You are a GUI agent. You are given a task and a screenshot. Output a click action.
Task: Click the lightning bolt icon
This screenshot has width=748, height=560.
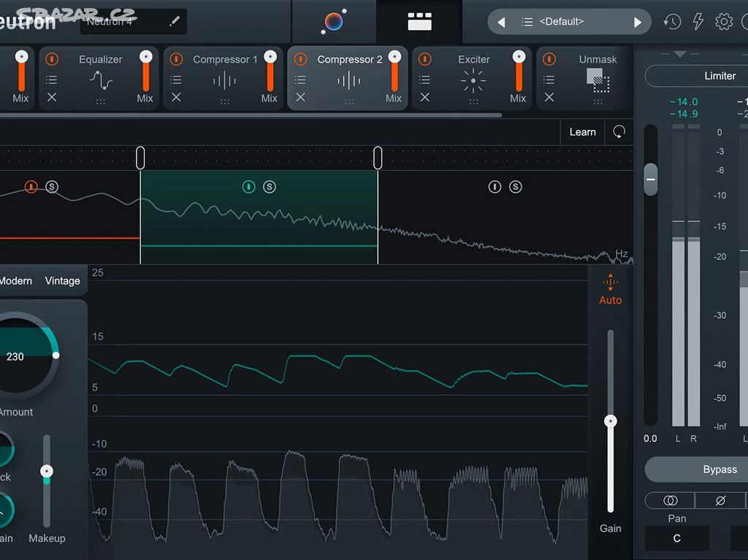pyautogui.click(x=698, y=21)
